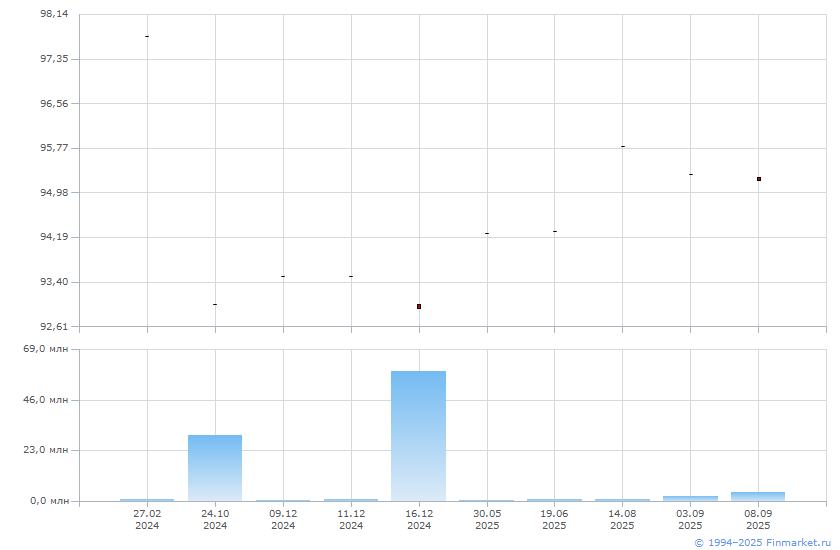
Task: Click the price point for 03.09 2025
Action: point(691,174)
